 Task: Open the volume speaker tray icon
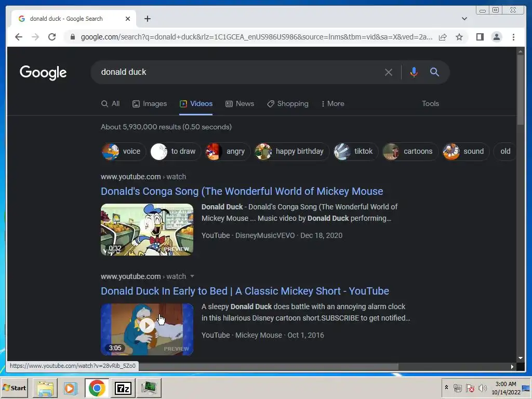(482, 388)
